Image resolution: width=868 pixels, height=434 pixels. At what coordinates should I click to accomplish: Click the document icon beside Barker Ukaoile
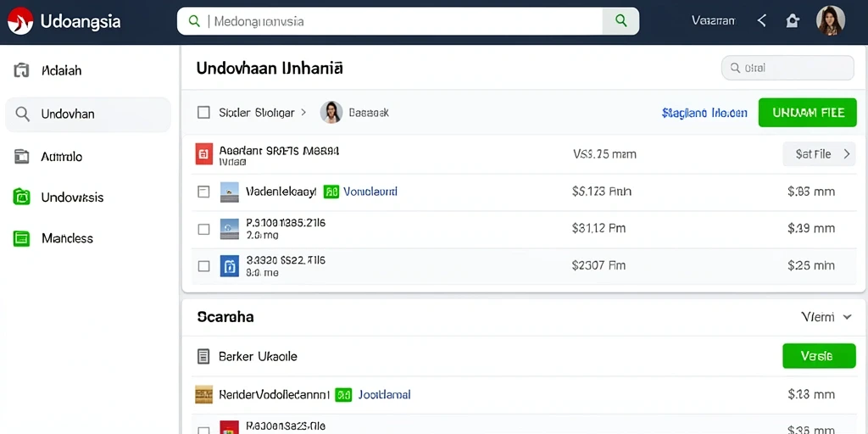pos(203,357)
